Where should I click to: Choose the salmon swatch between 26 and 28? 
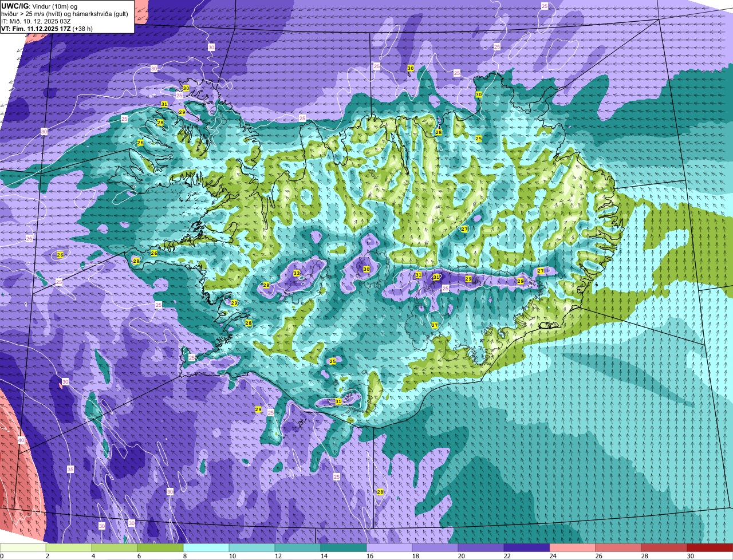tap(618, 547)
